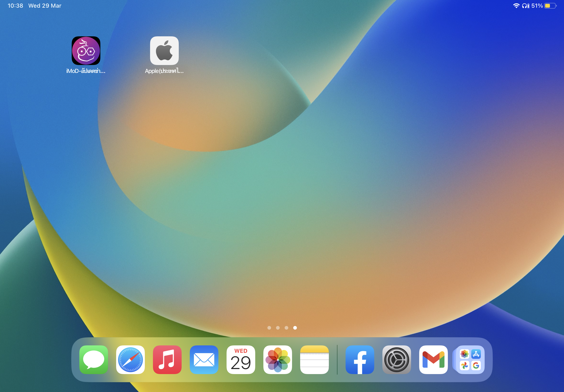Viewport: 564px width, 392px height.
Task: Tap the Wi-Fi status icon
Action: (516, 6)
